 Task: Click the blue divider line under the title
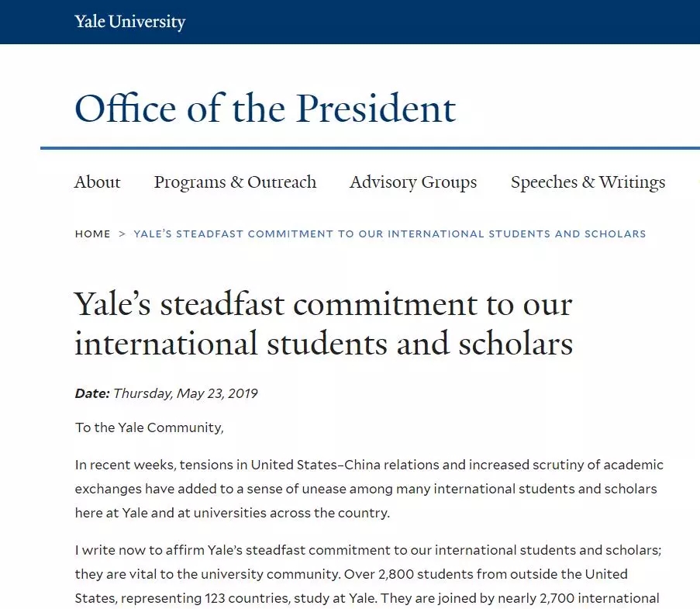click(370, 148)
